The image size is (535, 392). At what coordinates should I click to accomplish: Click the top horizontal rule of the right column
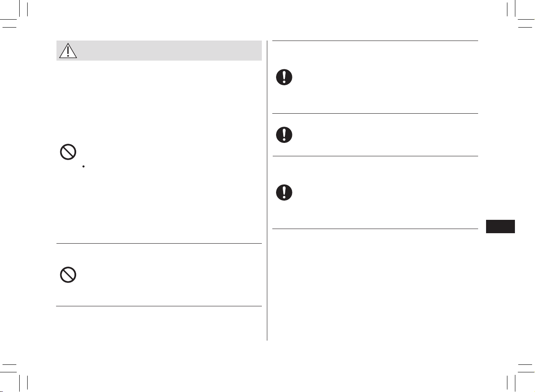click(x=375, y=41)
